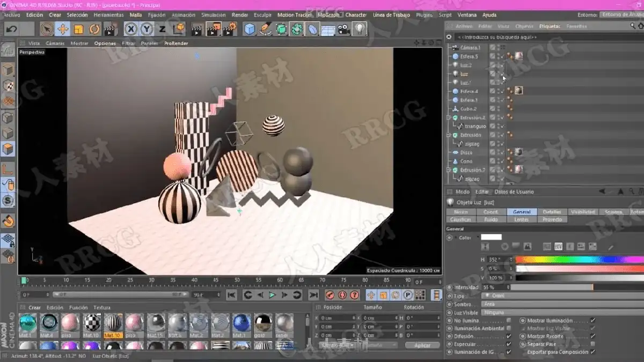The image size is (644, 362).
Task: Click the floor/grid object icon in toolbar
Action: tap(328, 29)
